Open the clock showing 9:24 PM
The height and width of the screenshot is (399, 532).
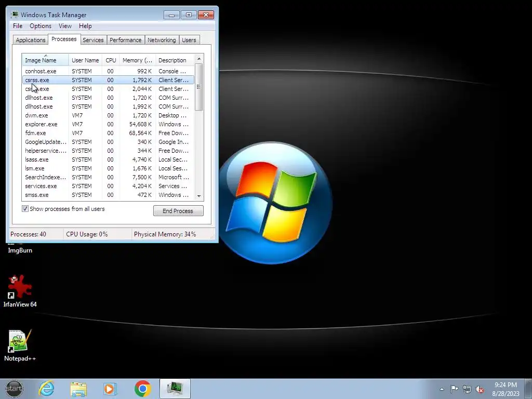(x=506, y=389)
